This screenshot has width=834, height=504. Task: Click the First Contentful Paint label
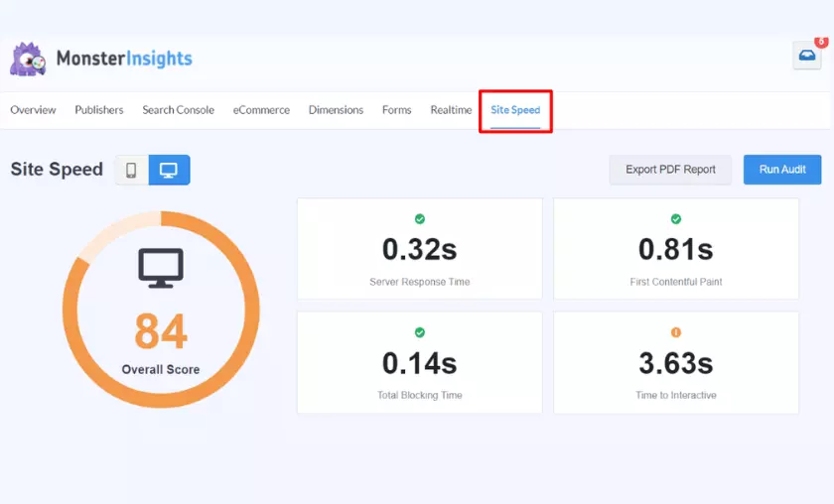(x=676, y=282)
